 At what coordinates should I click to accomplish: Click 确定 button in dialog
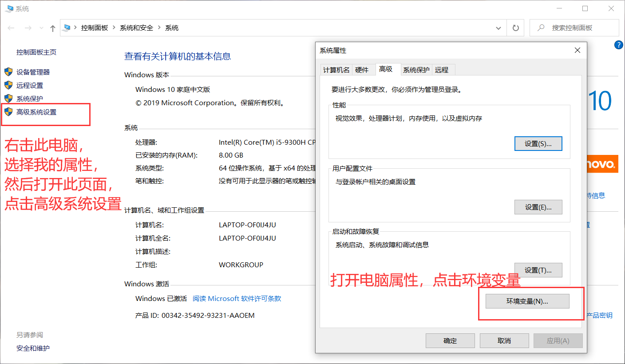[450, 340]
